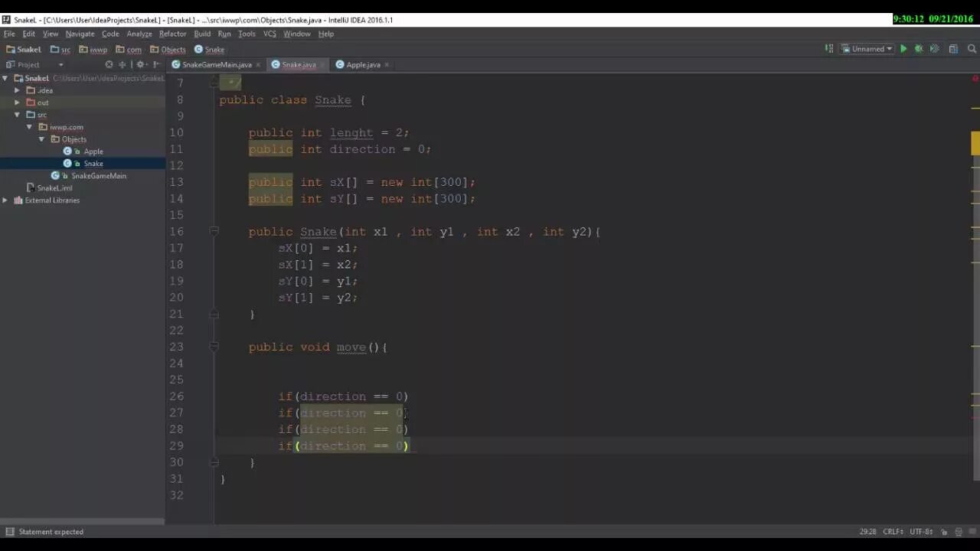
Task: Open the Code menu
Action: click(111, 34)
